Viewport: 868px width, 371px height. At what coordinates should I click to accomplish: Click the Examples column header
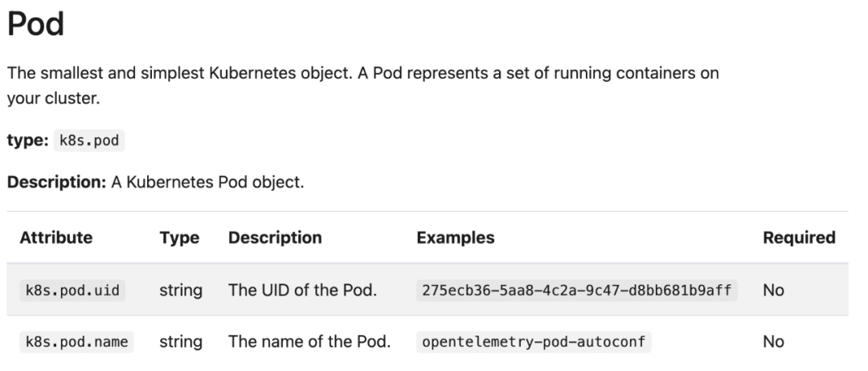pyautogui.click(x=455, y=238)
